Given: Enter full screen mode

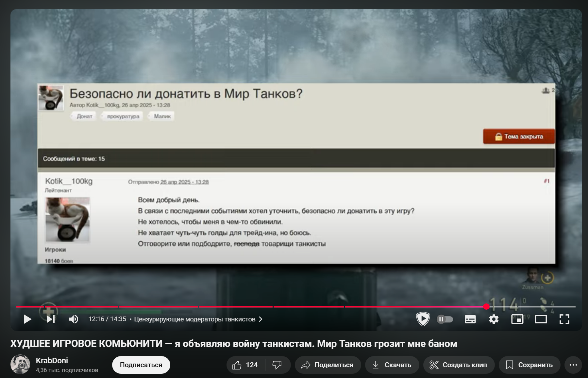Looking at the screenshot, I should tap(564, 319).
